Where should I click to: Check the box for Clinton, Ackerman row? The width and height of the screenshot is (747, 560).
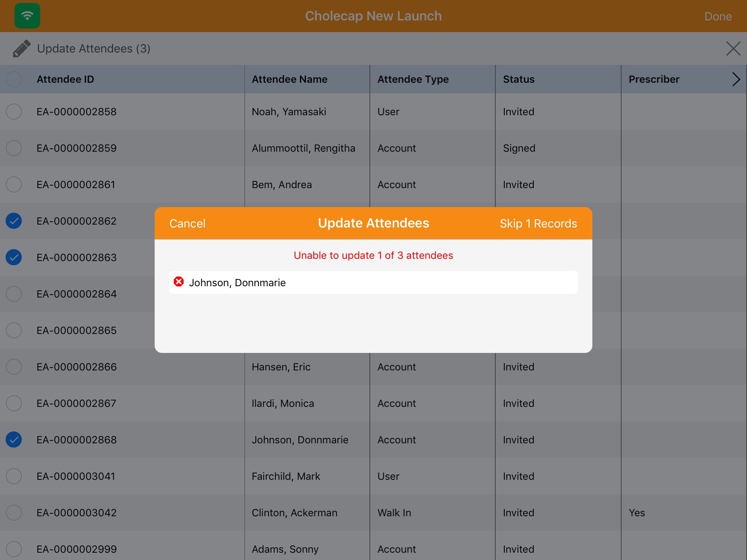tap(14, 513)
